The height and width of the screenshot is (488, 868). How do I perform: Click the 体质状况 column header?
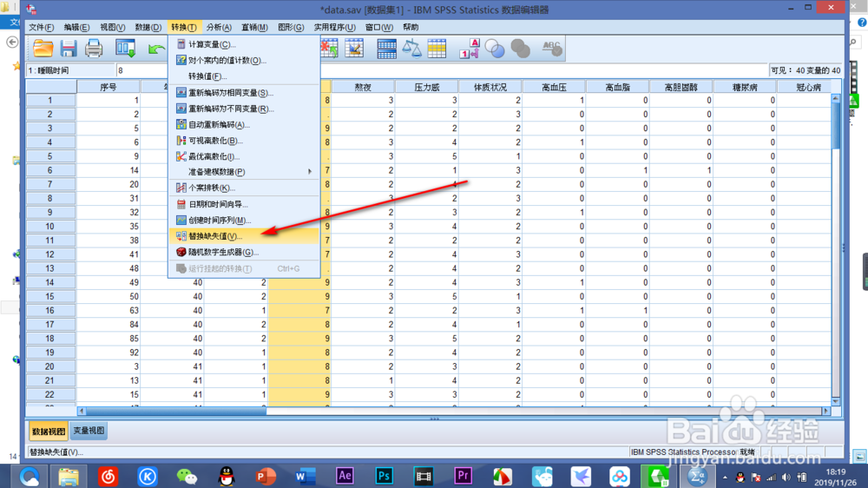pos(490,87)
